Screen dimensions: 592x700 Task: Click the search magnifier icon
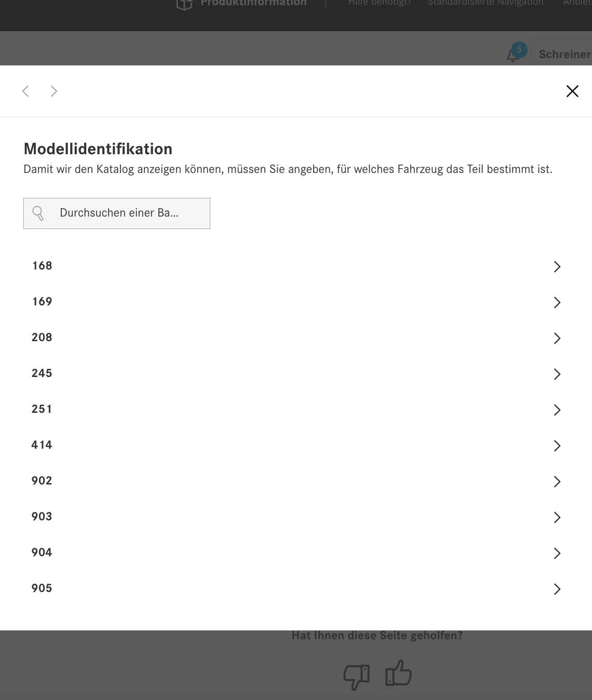pyautogui.click(x=38, y=213)
